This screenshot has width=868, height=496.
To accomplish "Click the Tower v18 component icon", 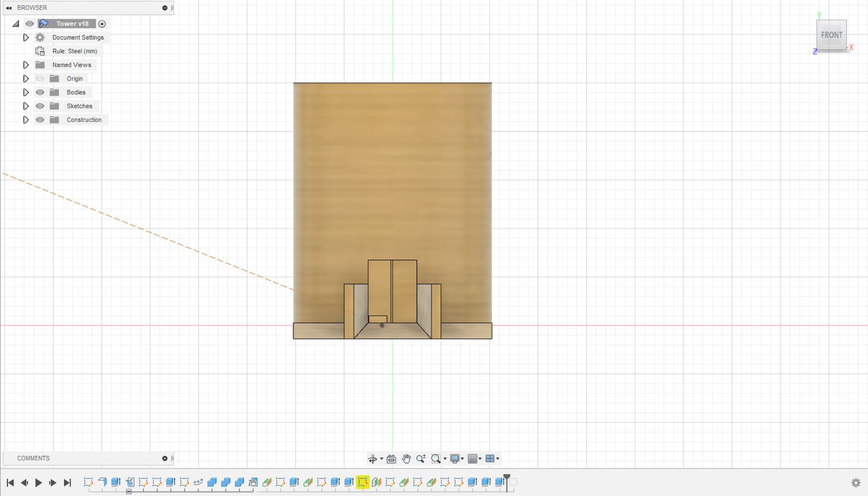I will point(44,23).
